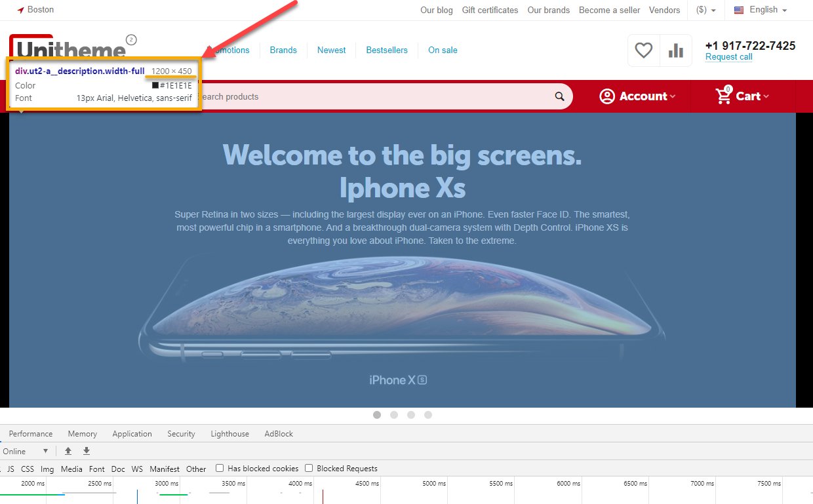This screenshot has width=813, height=504.
Task: Filter network requests by CSS
Action: point(28,469)
